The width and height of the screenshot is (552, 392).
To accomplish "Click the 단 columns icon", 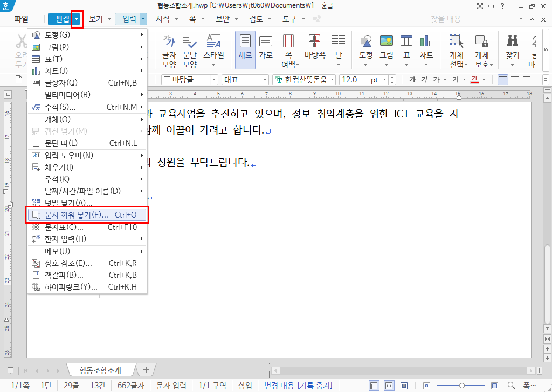I will click(339, 51).
